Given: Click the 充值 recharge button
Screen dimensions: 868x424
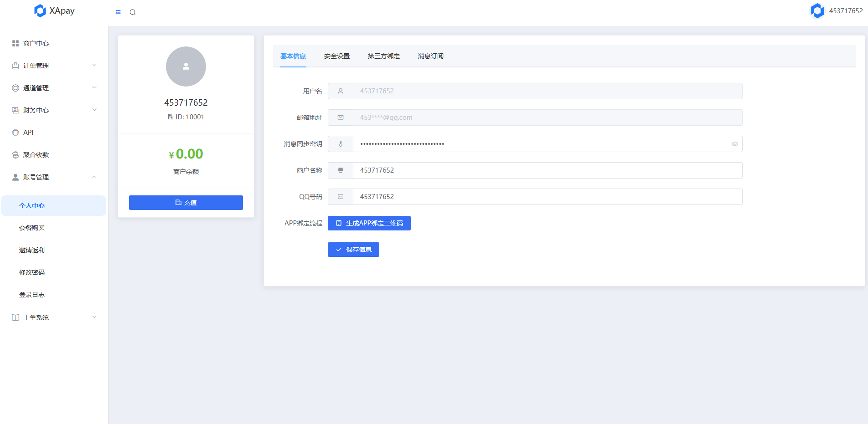Looking at the screenshot, I should click(186, 203).
